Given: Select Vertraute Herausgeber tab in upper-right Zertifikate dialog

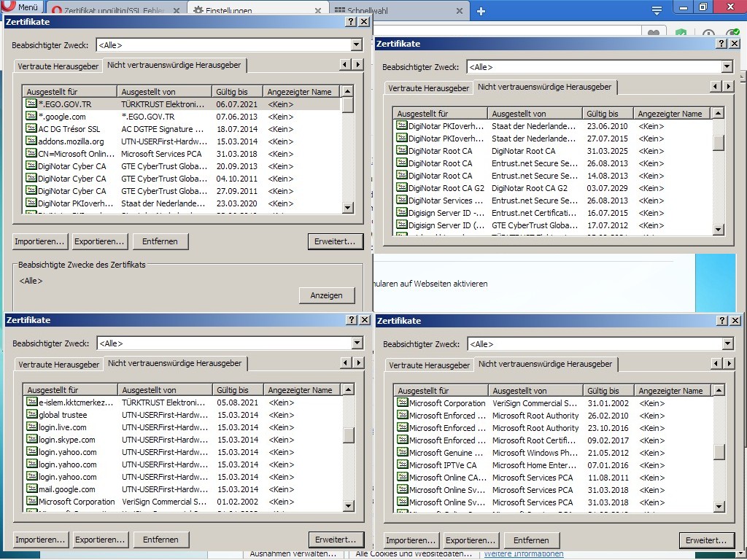Looking at the screenshot, I should pyautogui.click(x=429, y=88).
